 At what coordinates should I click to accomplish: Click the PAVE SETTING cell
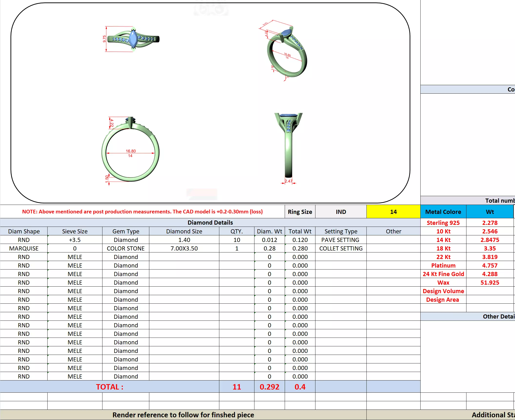pyautogui.click(x=340, y=240)
